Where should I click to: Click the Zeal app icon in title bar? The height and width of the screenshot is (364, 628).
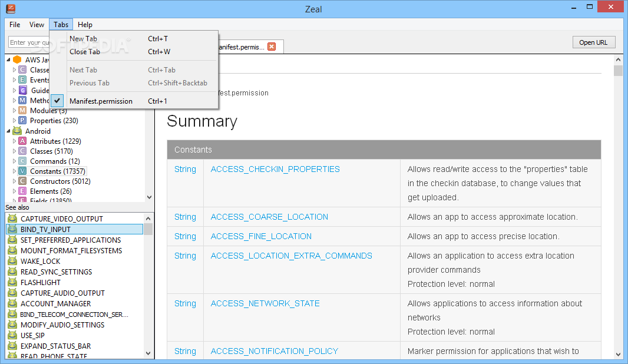coord(11,8)
